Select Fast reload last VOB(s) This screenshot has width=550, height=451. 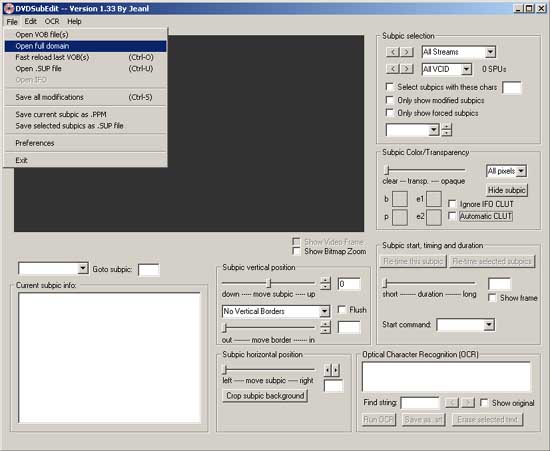click(x=86, y=57)
